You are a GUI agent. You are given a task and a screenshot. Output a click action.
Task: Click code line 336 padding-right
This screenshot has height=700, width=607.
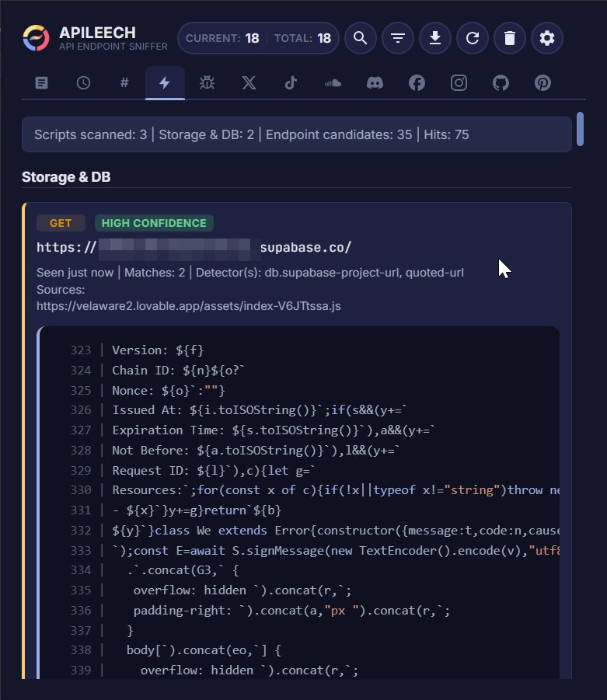(x=291, y=611)
